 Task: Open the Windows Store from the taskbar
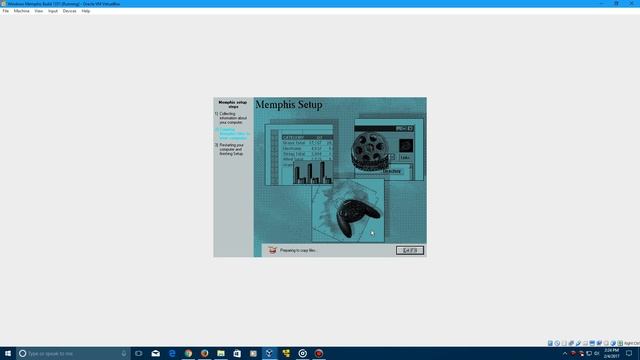(237, 353)
